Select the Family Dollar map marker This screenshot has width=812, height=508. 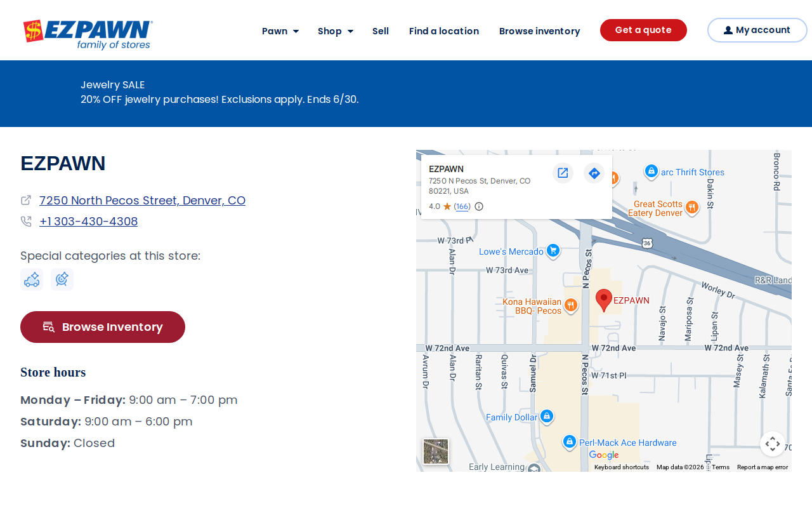(547, 417)
